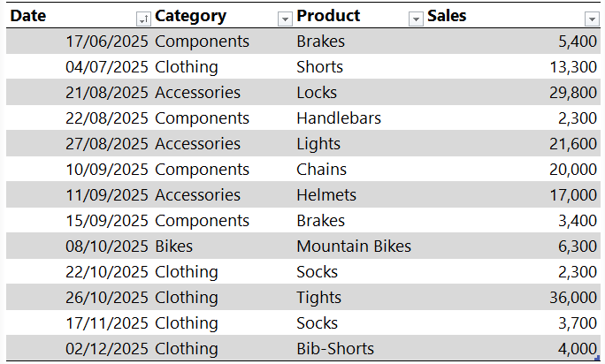Select the Sales header cell
The image size is (605, 364).
pyautogui.click(x=447, y=16)
